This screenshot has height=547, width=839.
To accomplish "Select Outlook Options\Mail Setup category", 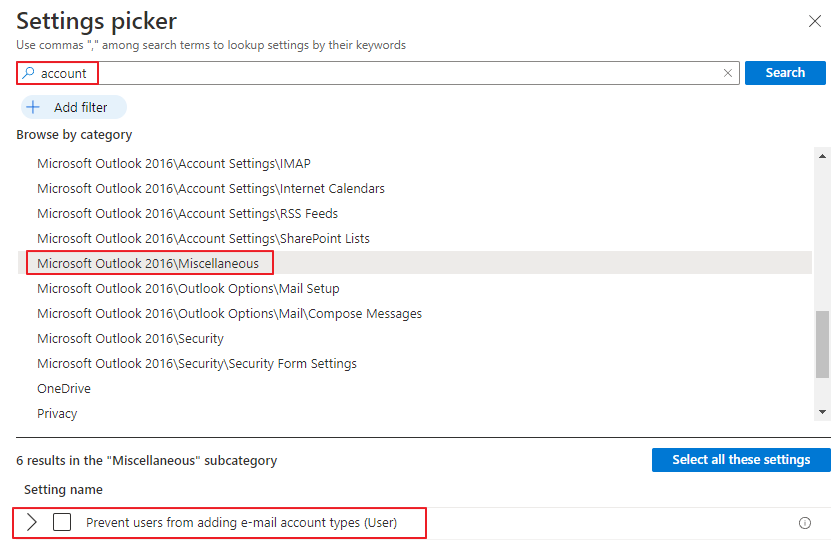I will coord(188,288).
